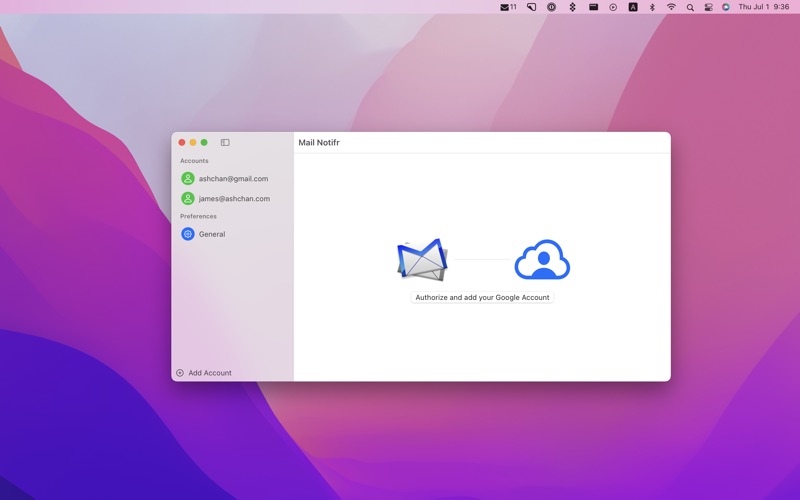Click the green full-screen button of Mail Notifr
This screenshot has height=500, width=800.
(204, 142)
